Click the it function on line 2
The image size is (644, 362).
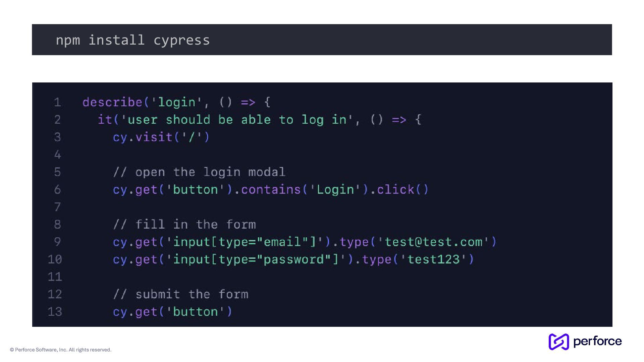point(105,120)
